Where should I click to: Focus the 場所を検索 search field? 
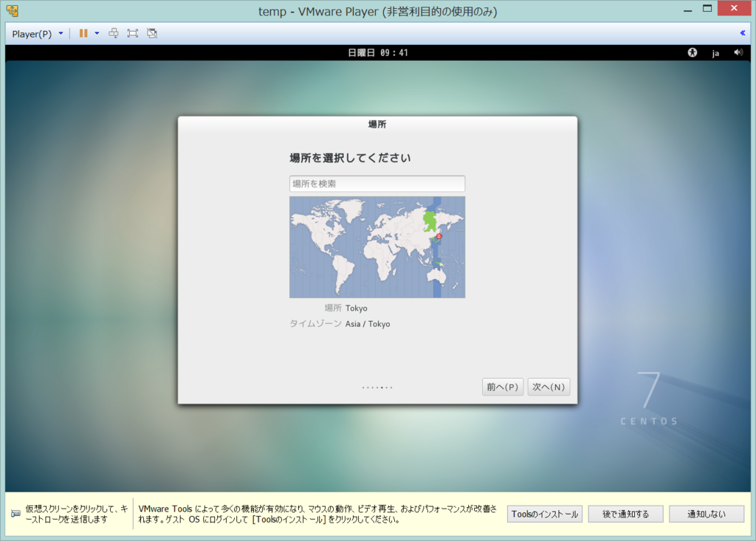[377, 184]
